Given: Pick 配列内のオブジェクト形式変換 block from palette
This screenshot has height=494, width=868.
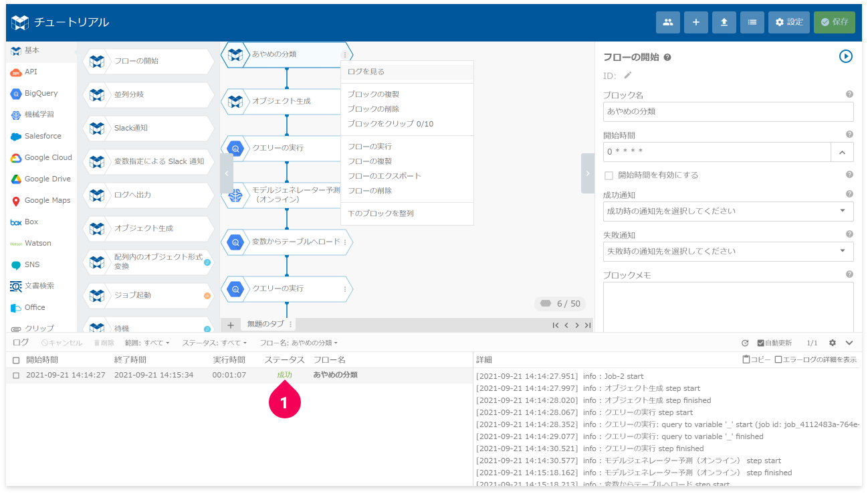Looking at the screenshot, I should click(x=148, y=262).
